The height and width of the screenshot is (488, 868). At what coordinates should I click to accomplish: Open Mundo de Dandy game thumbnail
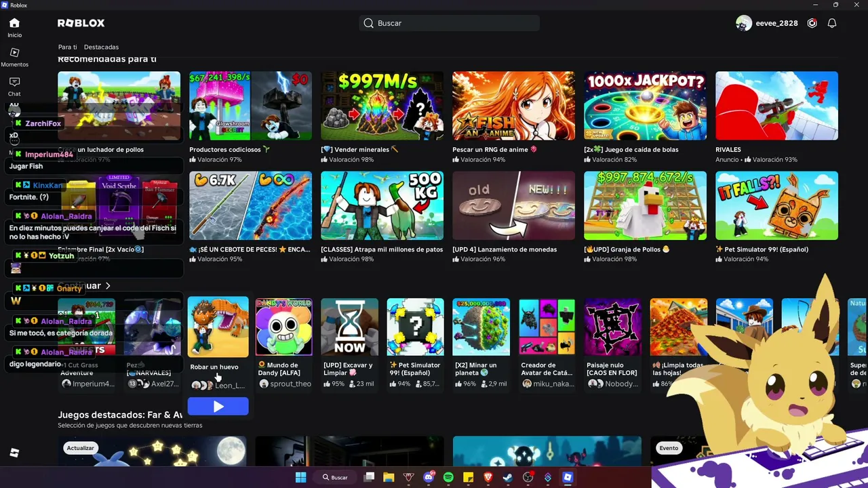283,327
